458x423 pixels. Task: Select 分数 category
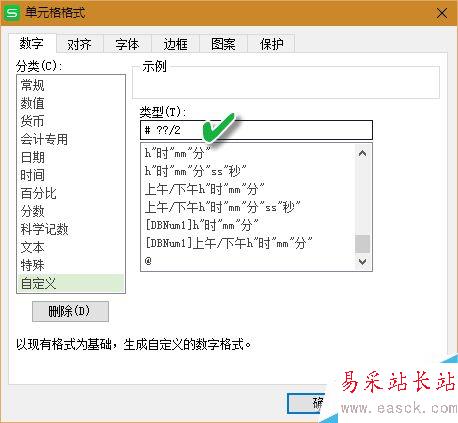[71, 211]
